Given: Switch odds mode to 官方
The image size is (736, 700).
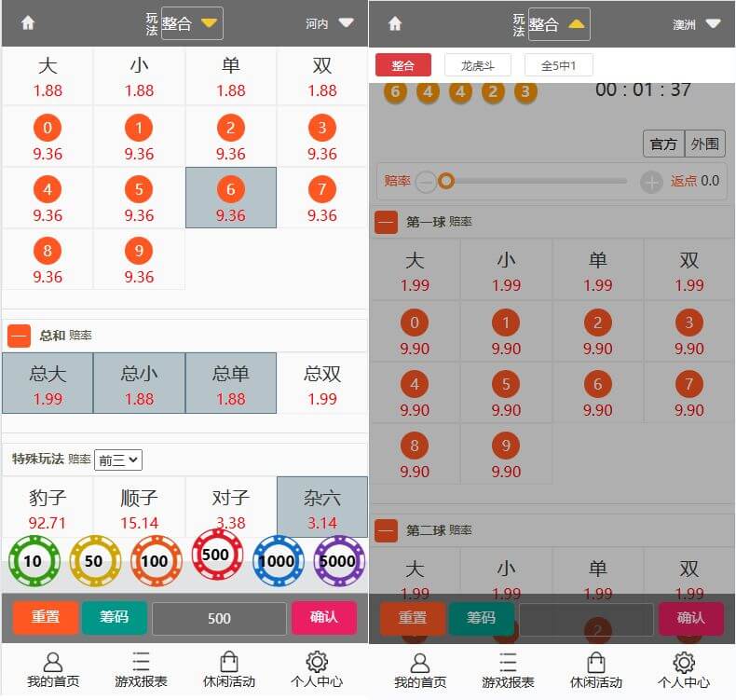Looking at the screenshot, I should click(x=663, y=144).
